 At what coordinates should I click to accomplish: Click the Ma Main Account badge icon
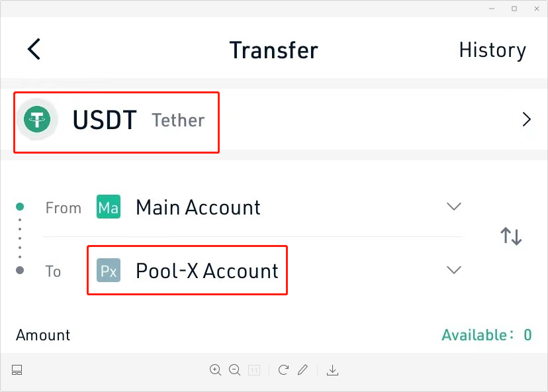tap(109, 207)
